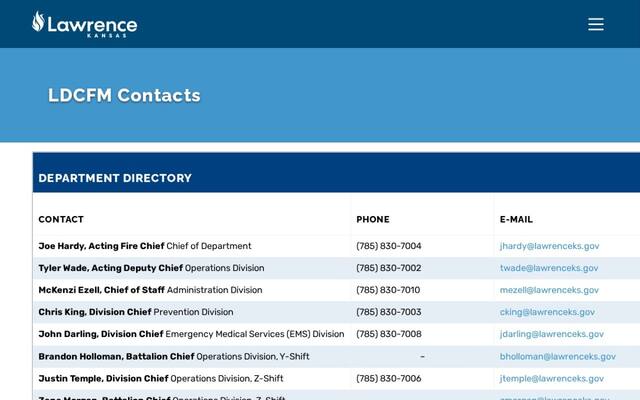Click mezell@lawrenceks.gov email address
Viewport: 640px width, 400px height.
(549, 290)
